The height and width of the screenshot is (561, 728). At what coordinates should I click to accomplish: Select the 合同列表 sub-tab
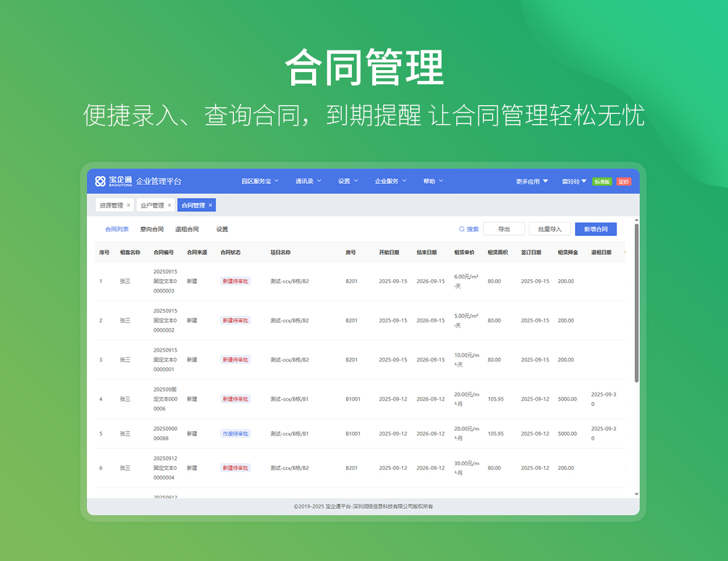click(117, 229)
